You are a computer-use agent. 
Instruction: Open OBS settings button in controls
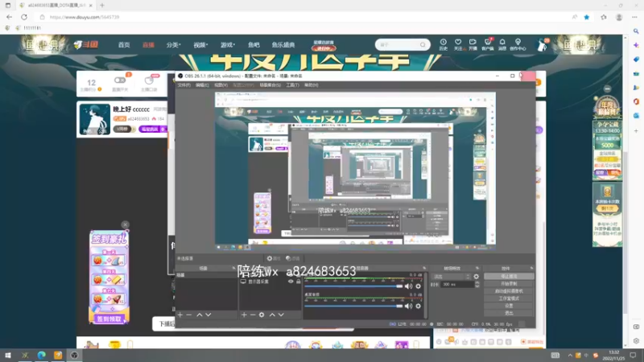(509, 306)
